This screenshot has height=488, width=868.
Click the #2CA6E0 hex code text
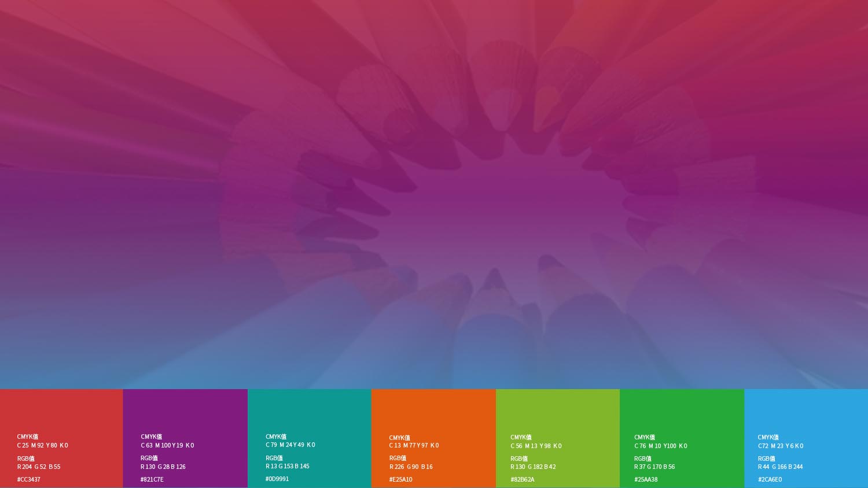[770, 479]
